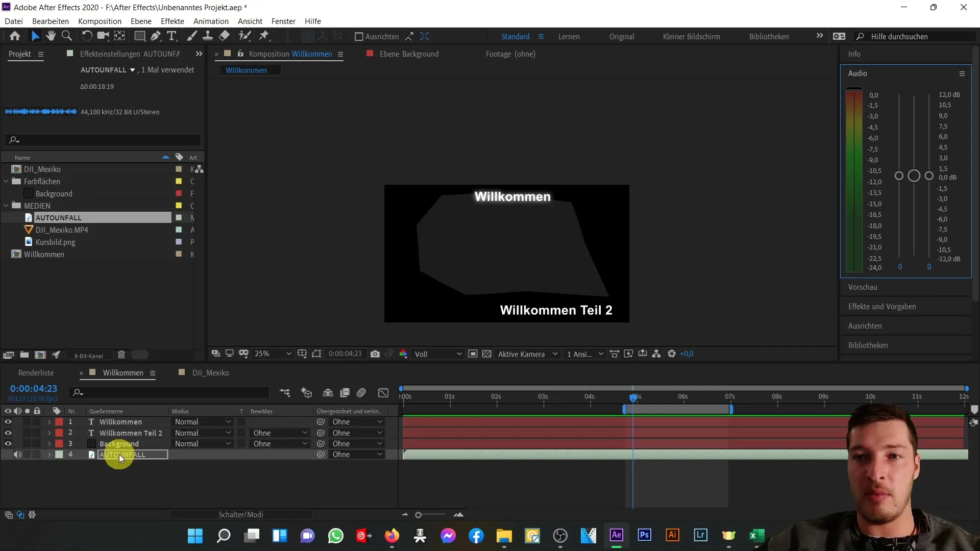Click the search icon in timeline panel

[78, 392]
